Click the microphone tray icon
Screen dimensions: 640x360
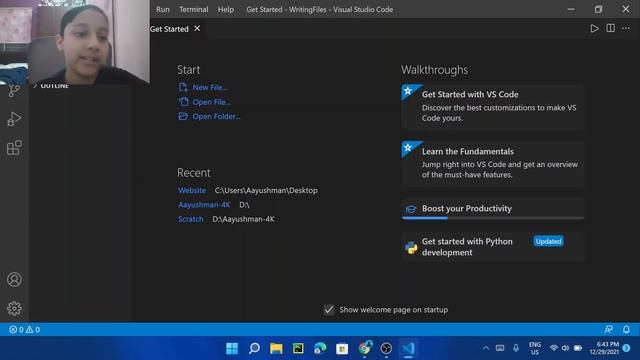[516, 348]
